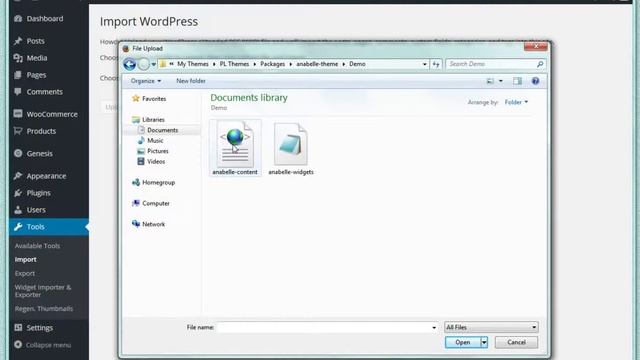Click the Settings icon in sidebar
Image resolution: width=640 pixels, height=360 pixels.
(18, 327)
